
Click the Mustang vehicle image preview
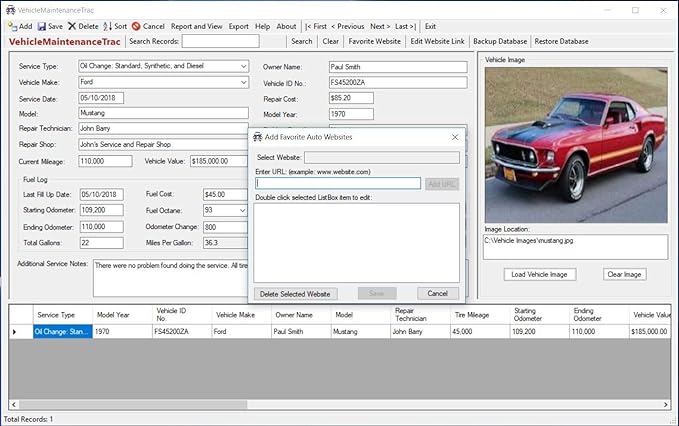point(575,144)
